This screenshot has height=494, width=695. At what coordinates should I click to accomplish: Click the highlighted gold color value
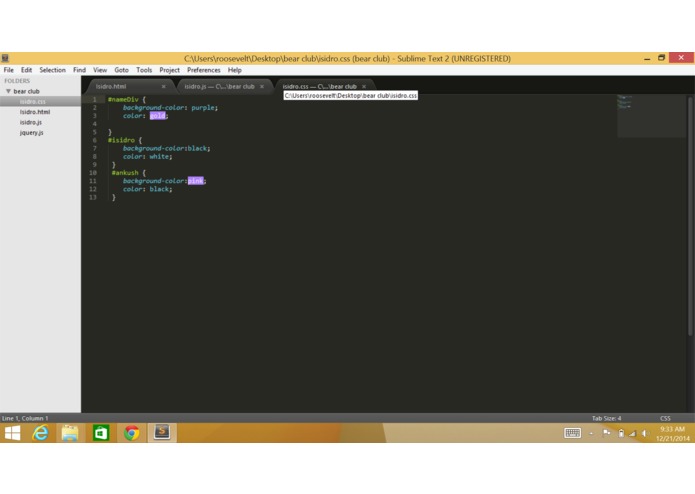158,116
